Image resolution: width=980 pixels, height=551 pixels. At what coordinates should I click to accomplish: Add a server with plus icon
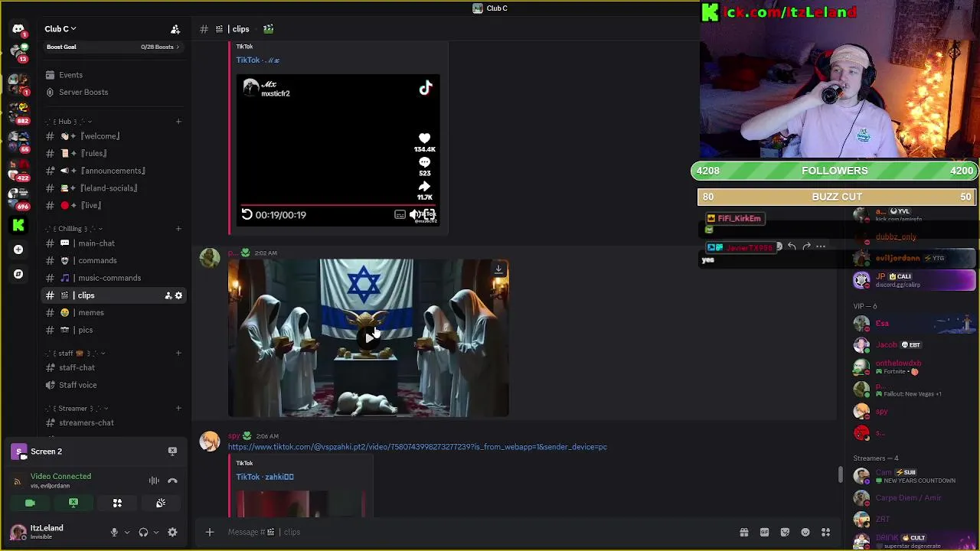pos(18,249)
